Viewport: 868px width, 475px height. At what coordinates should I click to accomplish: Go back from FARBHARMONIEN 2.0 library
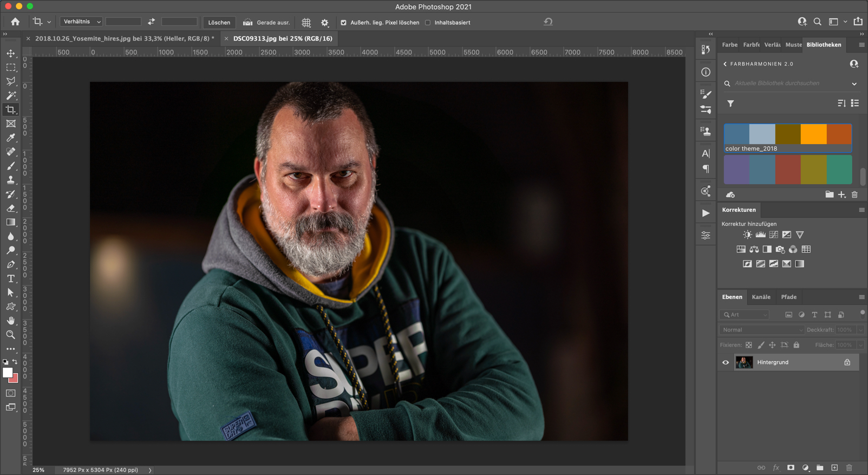coord(725,64)
